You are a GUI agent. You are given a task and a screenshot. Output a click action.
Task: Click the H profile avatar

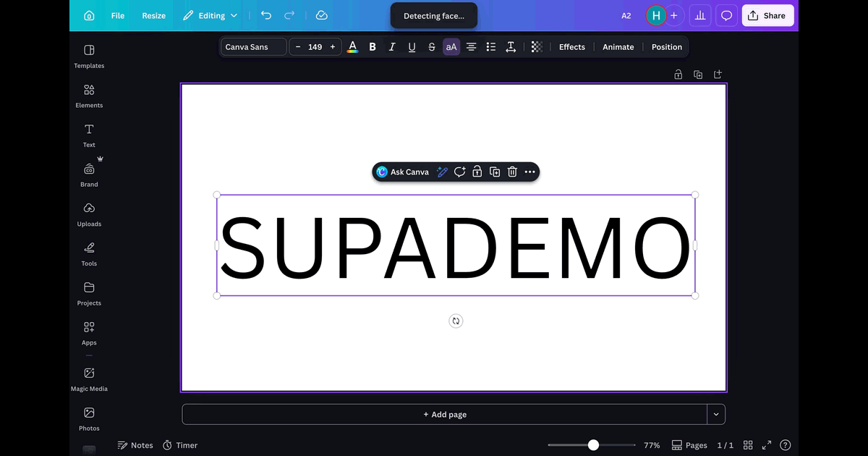pyautogui.click(x=656, y=15)
